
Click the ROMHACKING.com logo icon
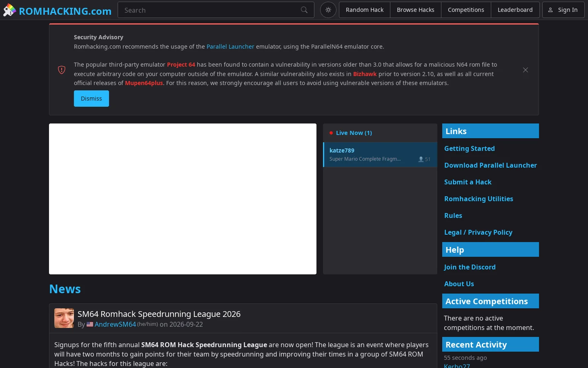pos(9,10)
